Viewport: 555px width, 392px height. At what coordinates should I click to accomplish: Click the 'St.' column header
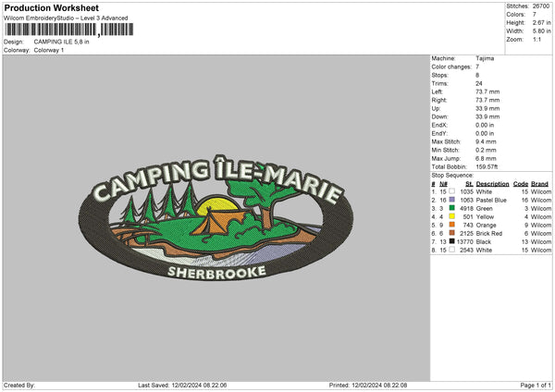point(469,184)
